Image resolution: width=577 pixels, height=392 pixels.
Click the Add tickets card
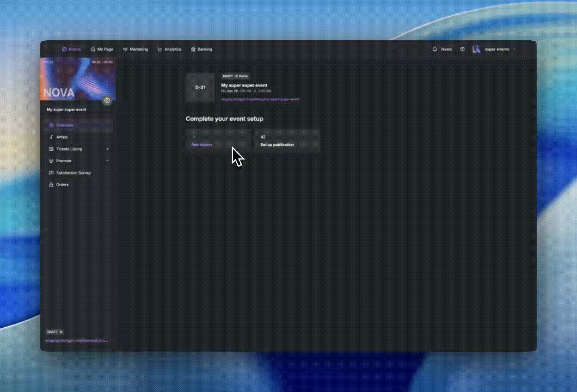[x=218, y=140]
